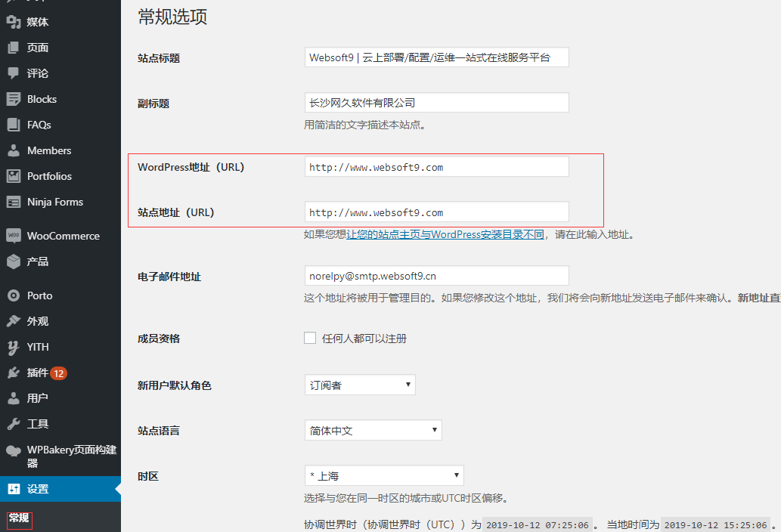Expand the timezone (上海) dropdown

[383, 475]
